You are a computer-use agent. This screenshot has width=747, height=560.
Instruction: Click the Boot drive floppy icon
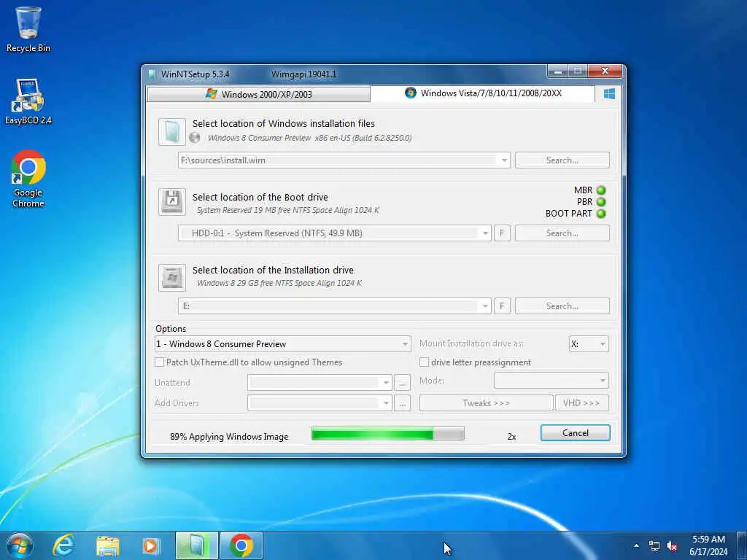(x=172, y=202)
